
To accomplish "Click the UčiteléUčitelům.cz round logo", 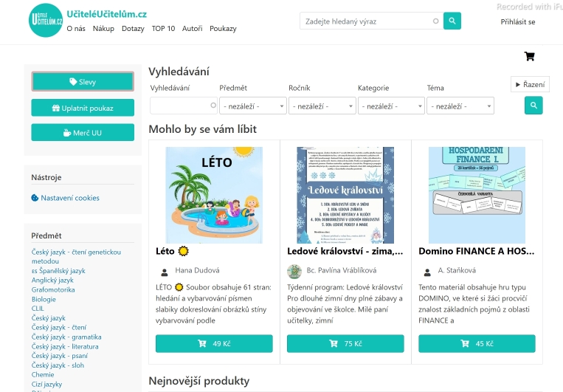I will (x=46, y=20).
